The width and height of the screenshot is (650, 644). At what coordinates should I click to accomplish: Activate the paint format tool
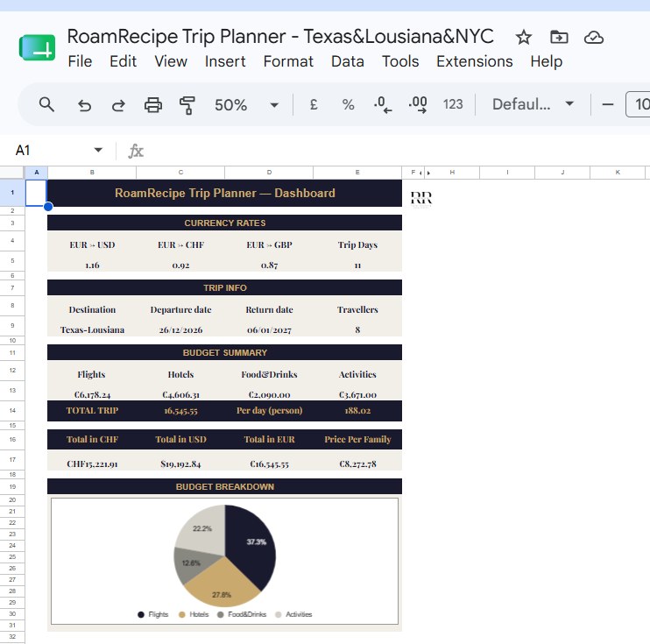187,105
